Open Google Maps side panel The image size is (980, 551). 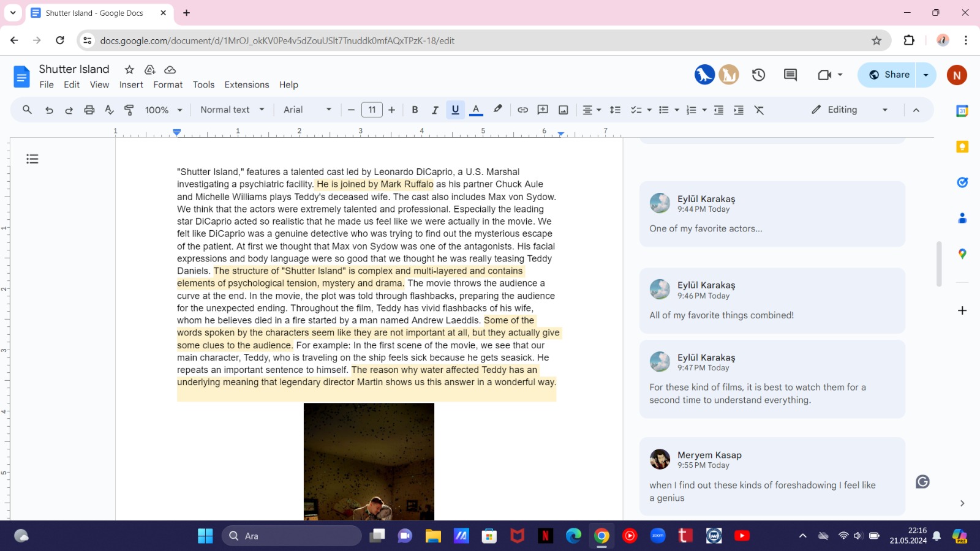[962, 253]
